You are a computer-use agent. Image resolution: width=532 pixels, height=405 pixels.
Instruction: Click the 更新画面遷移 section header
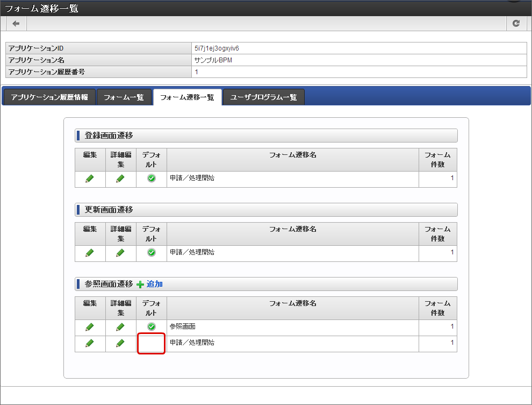click(x=266, y=210)
